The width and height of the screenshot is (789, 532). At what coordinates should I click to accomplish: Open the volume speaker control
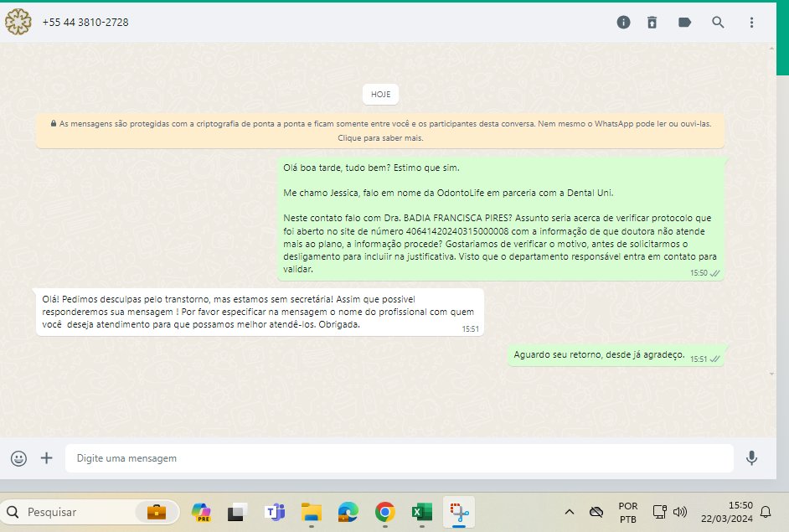680,513
